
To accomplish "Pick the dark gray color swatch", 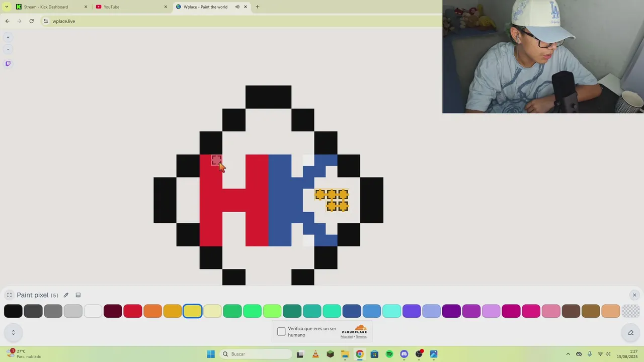I will click(x=33, y=311).
